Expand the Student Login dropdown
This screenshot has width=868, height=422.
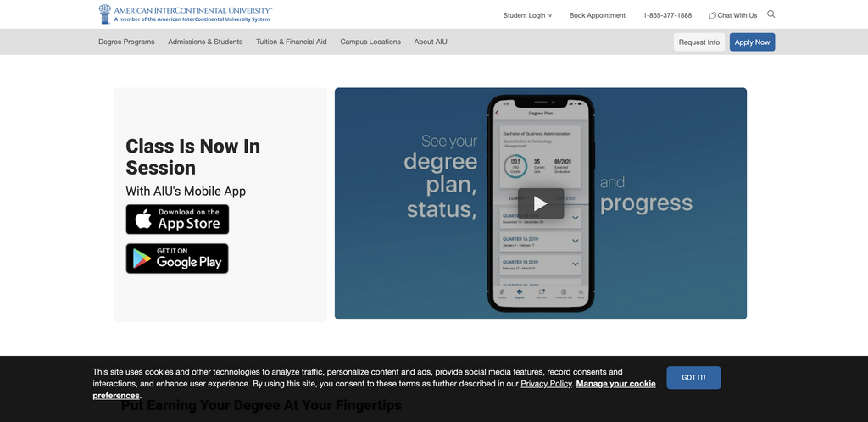pos(527,15)
